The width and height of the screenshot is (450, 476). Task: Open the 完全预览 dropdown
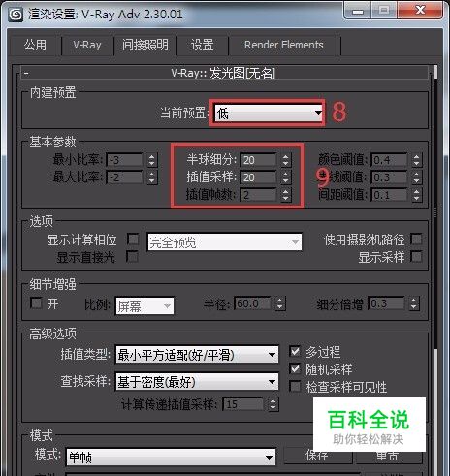click(225, 242)
